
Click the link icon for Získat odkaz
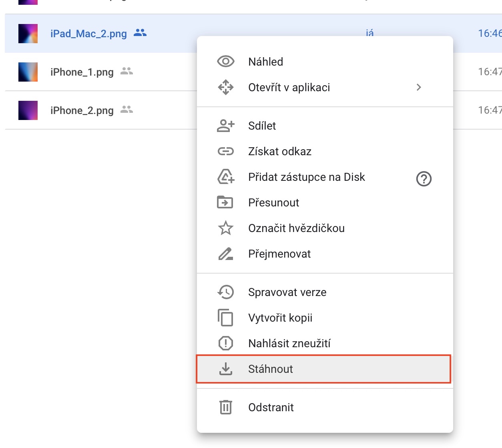click(x=225, y=151)
